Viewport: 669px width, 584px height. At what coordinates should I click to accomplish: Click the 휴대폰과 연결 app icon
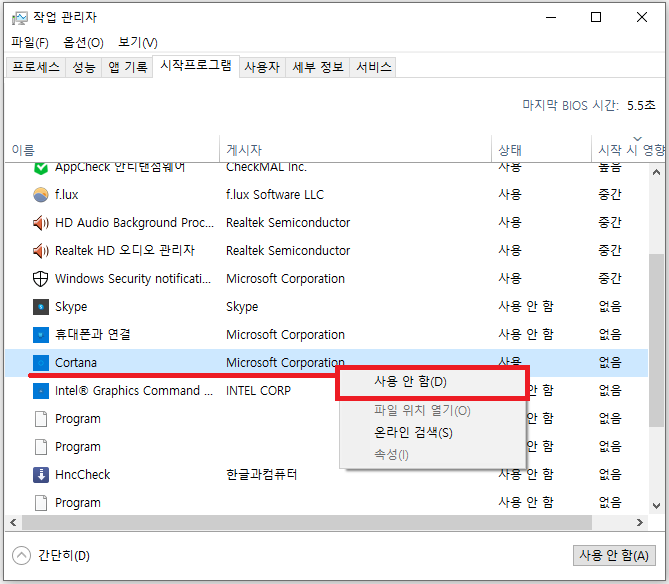41,335
